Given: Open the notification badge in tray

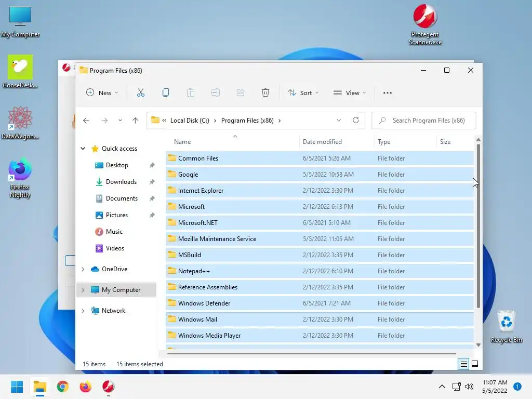Looking at the screenshot, I should pyautogui.click(x=517, y=387).
